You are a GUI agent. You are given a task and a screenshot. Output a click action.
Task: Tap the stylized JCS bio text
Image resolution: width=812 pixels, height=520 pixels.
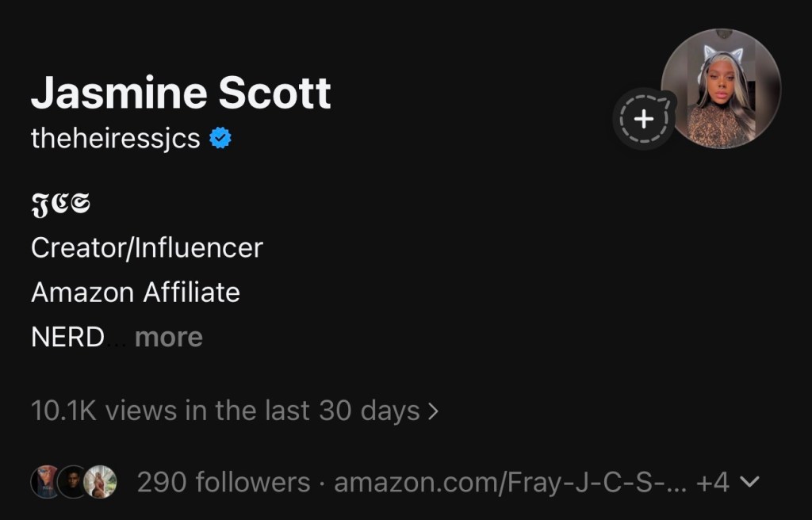pos(60,205)
